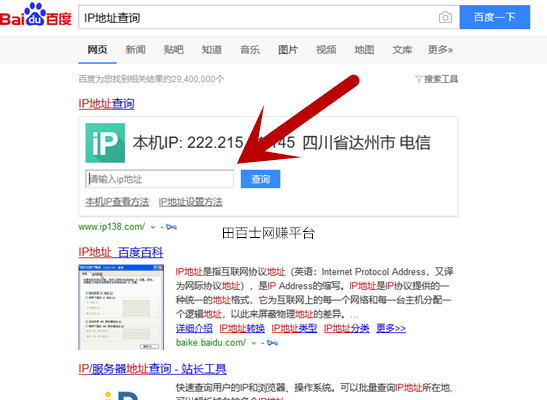Click Internet Protocol Address snippet text
The image size is (547, 400).
373,272
